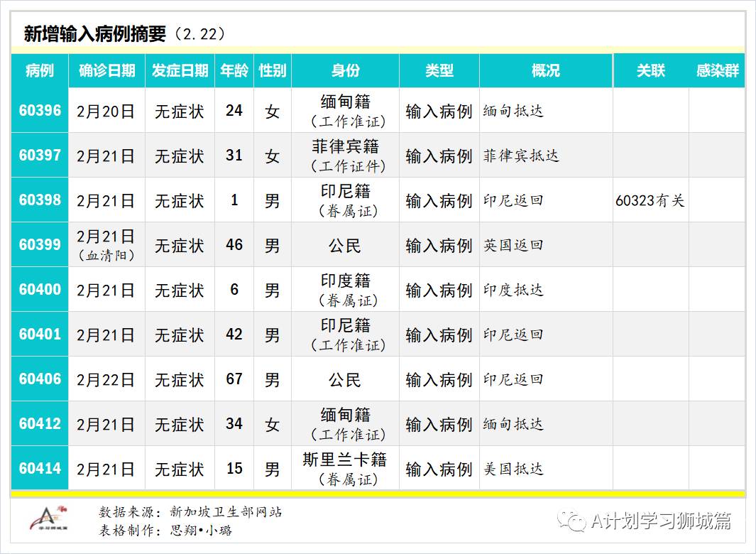
Task: Click the 感染群 column header
Action: point(718,70)
